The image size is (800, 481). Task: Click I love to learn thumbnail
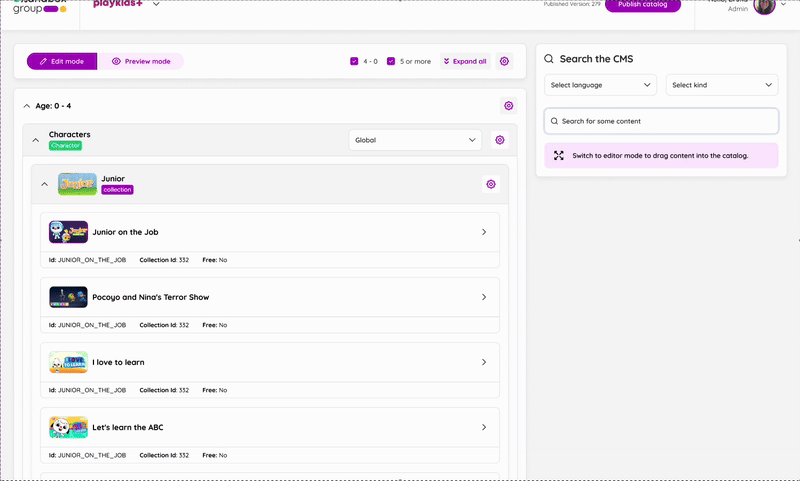point(68,362)
